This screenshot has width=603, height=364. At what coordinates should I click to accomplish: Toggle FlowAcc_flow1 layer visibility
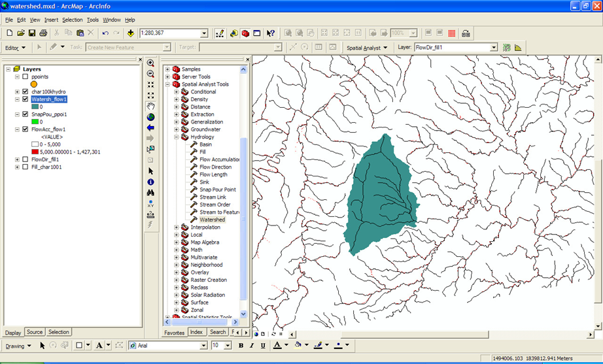tap(26, 129)
